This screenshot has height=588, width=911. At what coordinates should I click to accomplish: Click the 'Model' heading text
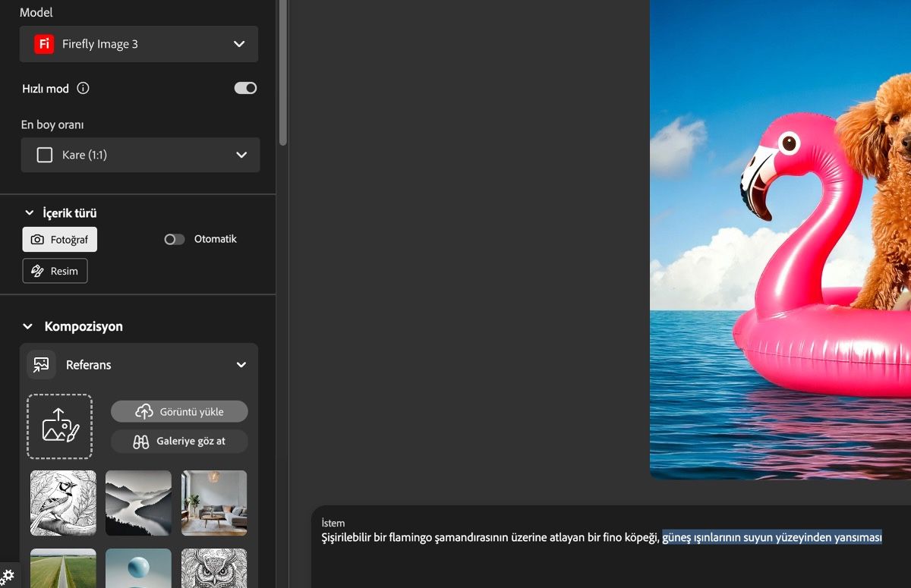point(36,13)
